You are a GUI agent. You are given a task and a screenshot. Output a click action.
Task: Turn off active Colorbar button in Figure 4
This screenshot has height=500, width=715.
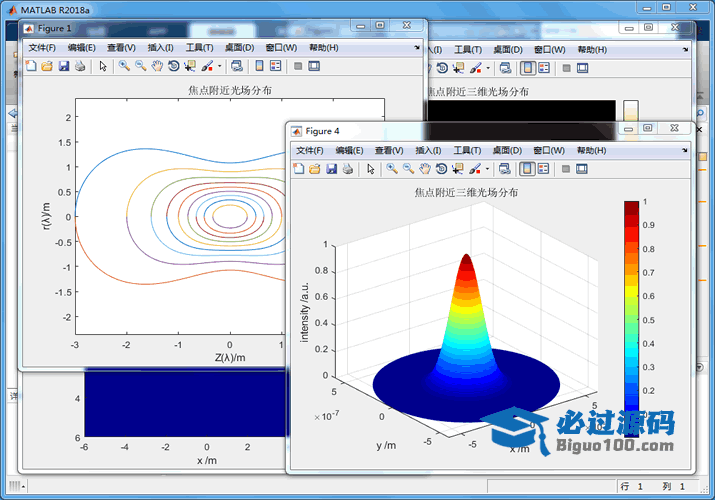[527, 169]
